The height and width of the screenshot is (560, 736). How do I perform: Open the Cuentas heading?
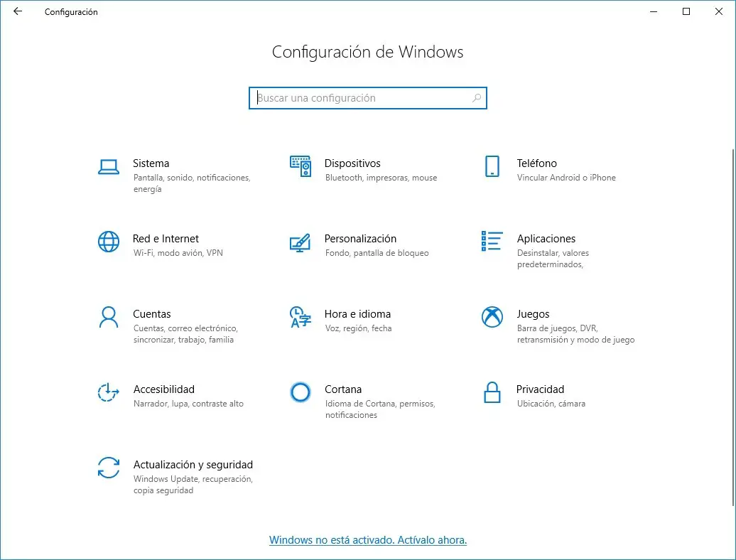[x=152, y=314]
